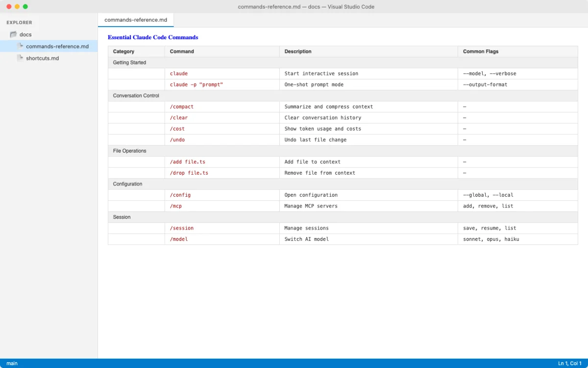Click the /clear command cell
This screenshot has width=588, height=368.
(x=222, y=118)
